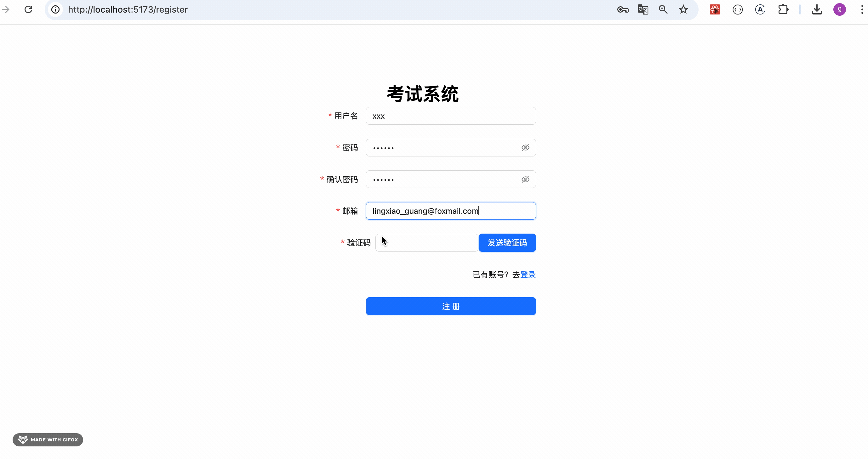This screenshot has height=459, width=868.
Task: Click the 注册 submit button
Action: tap(451, 306)
